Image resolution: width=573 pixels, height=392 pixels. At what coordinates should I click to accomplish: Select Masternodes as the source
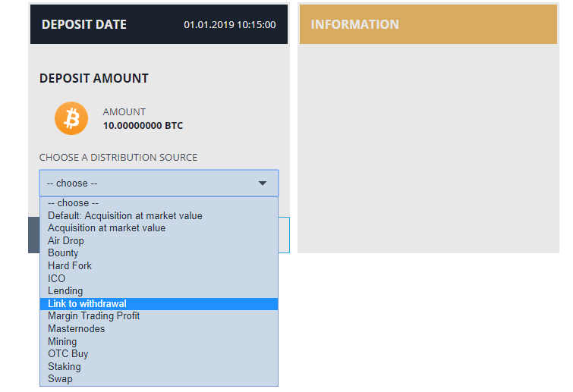tap(159, 329)
